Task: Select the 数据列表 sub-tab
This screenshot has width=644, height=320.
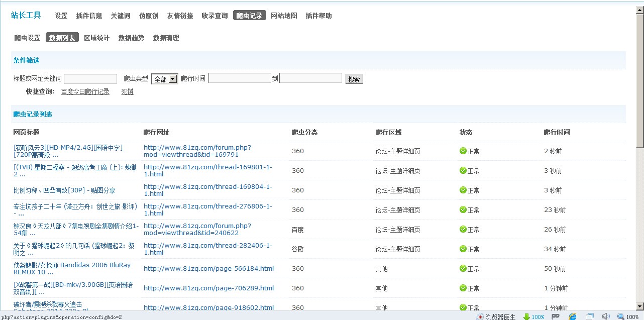Action: point(62,38)
